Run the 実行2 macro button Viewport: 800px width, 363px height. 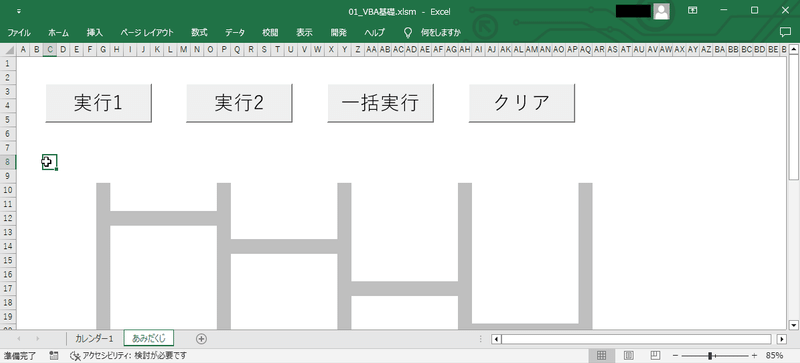(239, 103)
